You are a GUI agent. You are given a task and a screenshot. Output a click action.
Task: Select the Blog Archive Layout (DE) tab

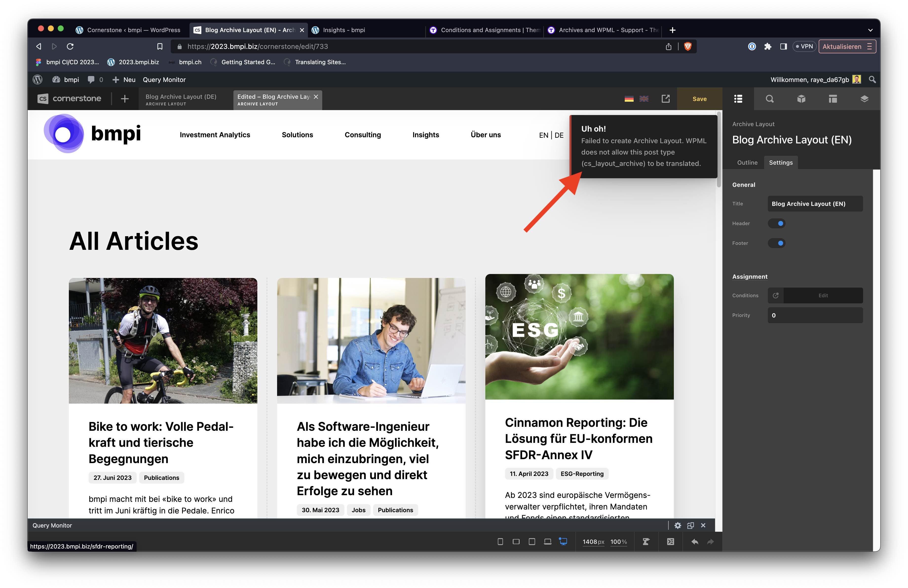pos(181,99)
